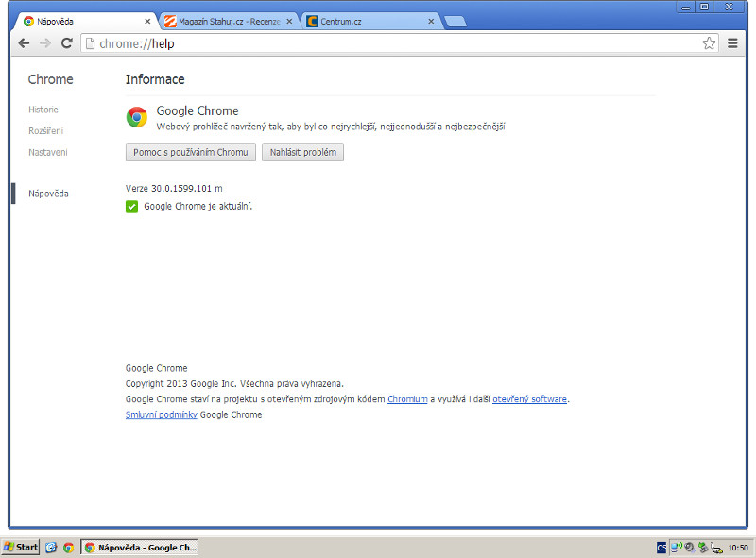Close the Chrome window
The image size is (756, 558).
730,7
